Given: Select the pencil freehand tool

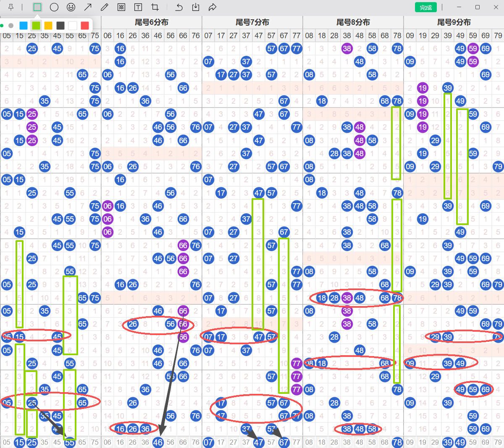Looking at the screenshot, I should (x=105, y=7).
